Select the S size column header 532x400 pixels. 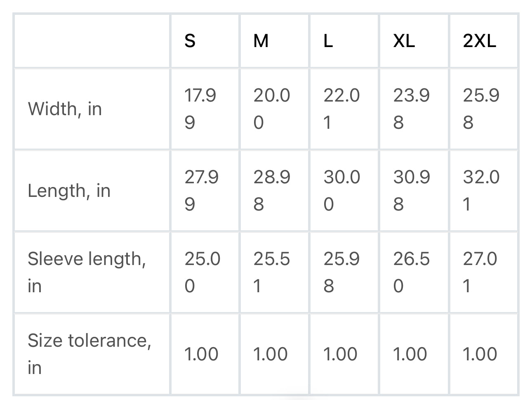coord(190,40)
